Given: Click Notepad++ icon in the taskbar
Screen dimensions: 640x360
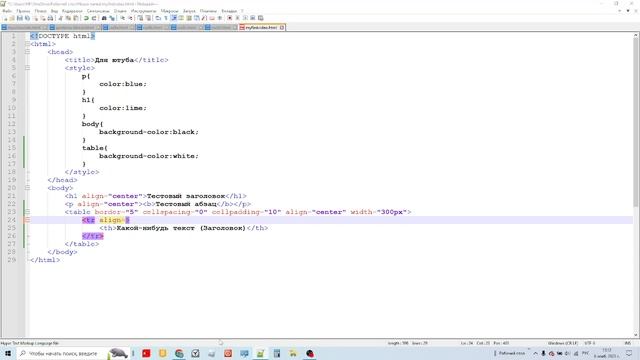Looking at the screenshot, I should (260, 353).
